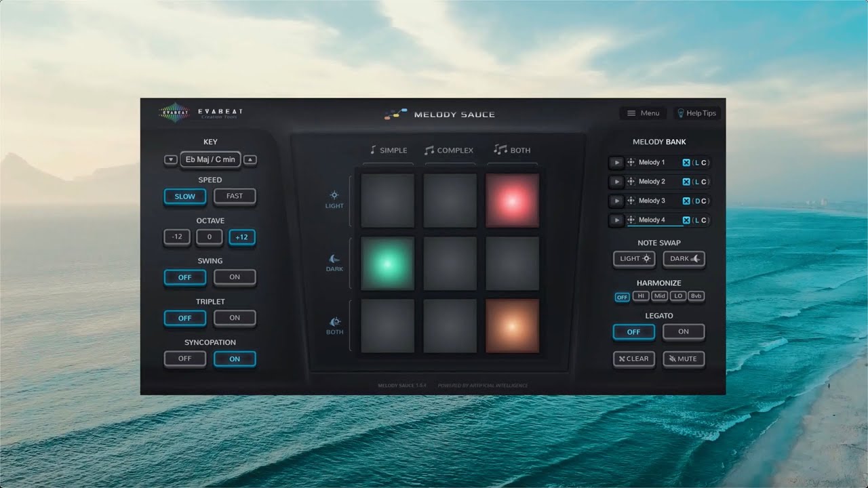Click the key down arrow

coord(170,160)
